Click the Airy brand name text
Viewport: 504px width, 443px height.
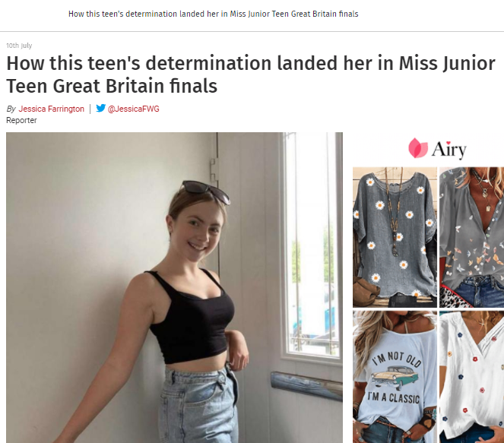coord(449,150)
